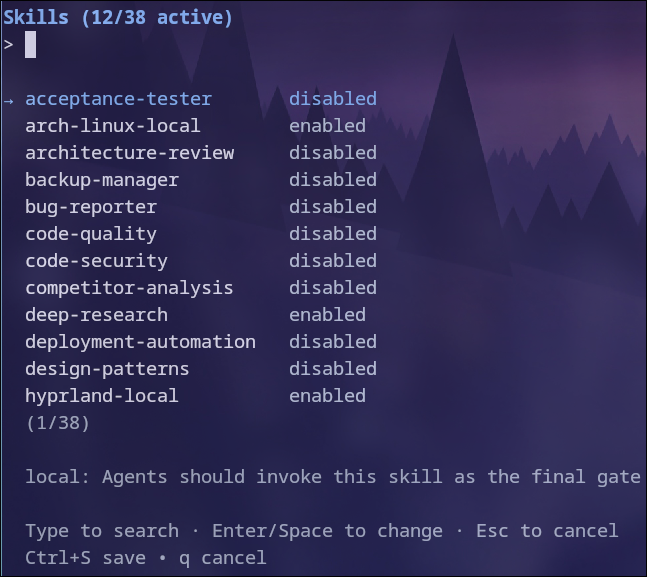Toggle design-patterns disabled status

(333, 369)
